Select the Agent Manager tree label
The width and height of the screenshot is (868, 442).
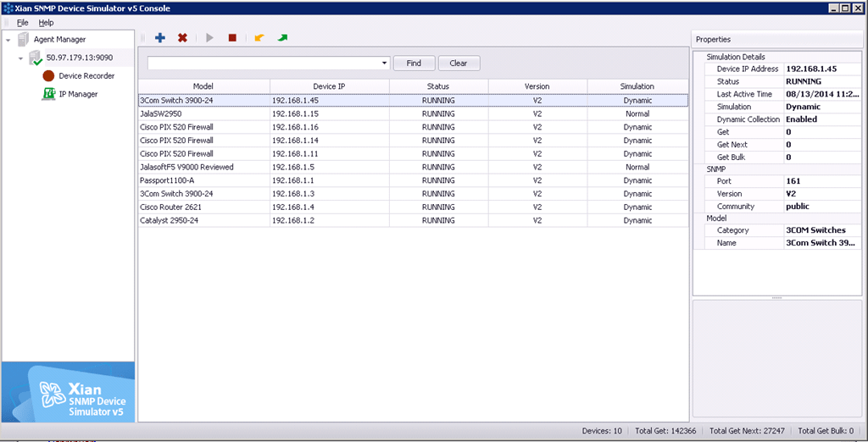click(60, 39)
